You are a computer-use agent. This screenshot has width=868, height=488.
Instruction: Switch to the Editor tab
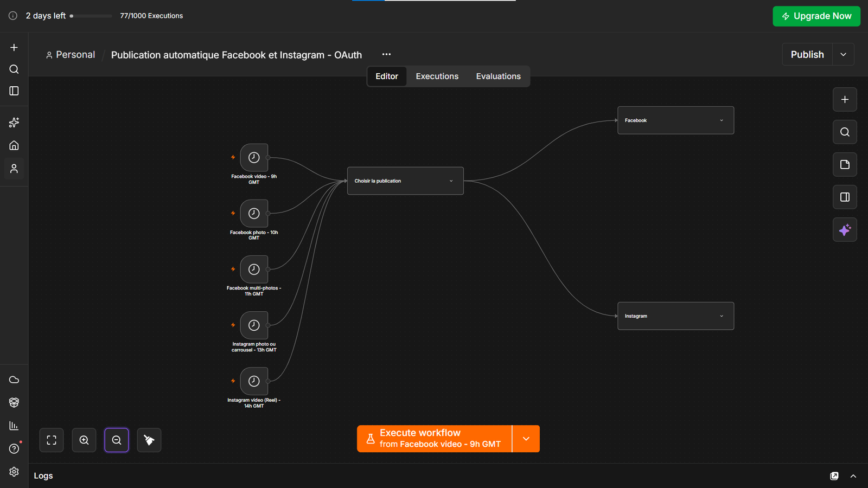(387, 76)
